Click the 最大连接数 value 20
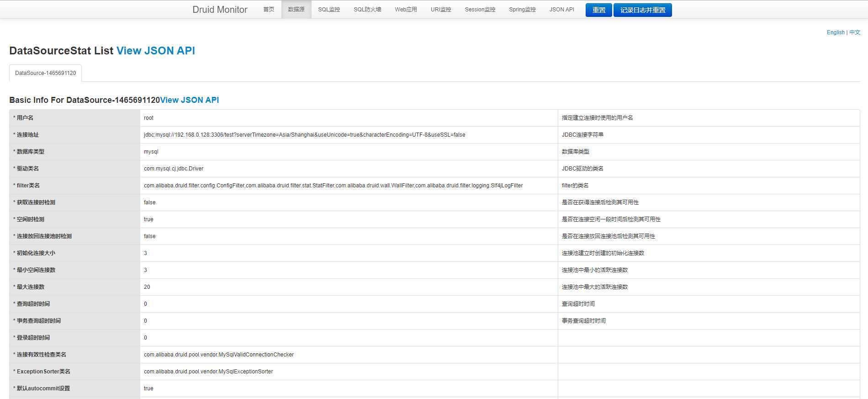The width and height of the screenshot is (868, 399). [x=147, y=287]
